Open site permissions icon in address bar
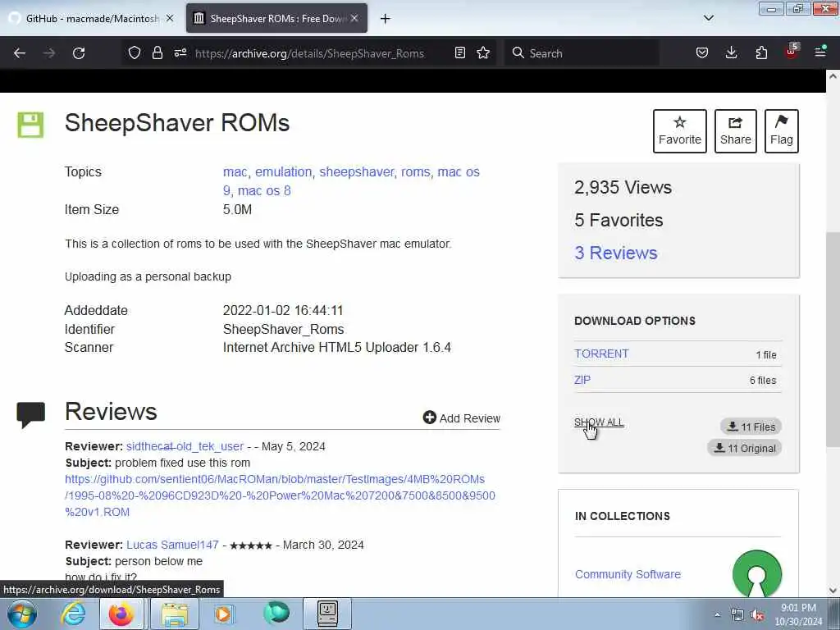This screenshot has width=840, height=630. pos(180,52)
